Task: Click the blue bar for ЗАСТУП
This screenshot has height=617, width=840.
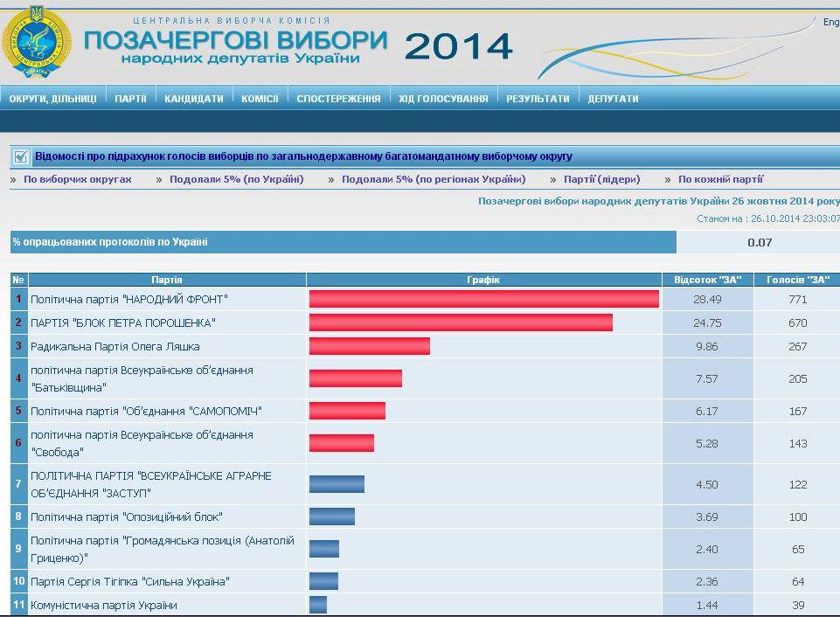Action: pos(337,484)
